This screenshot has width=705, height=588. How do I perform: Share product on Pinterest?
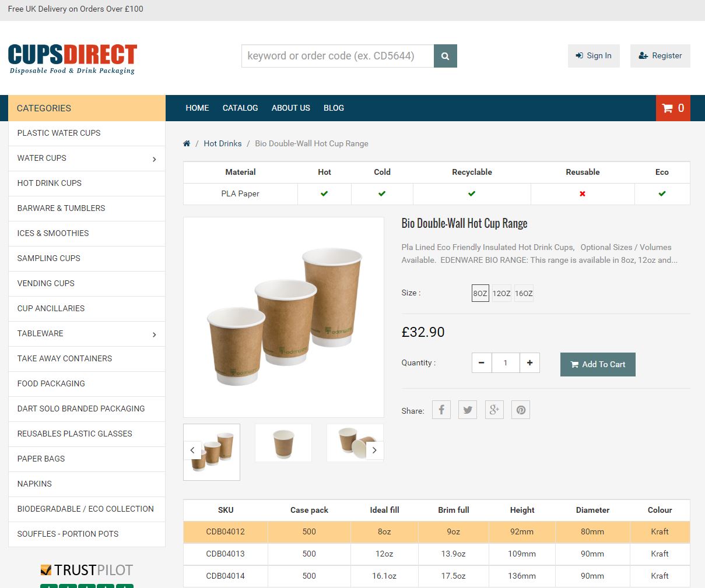[x=521, y=410]
